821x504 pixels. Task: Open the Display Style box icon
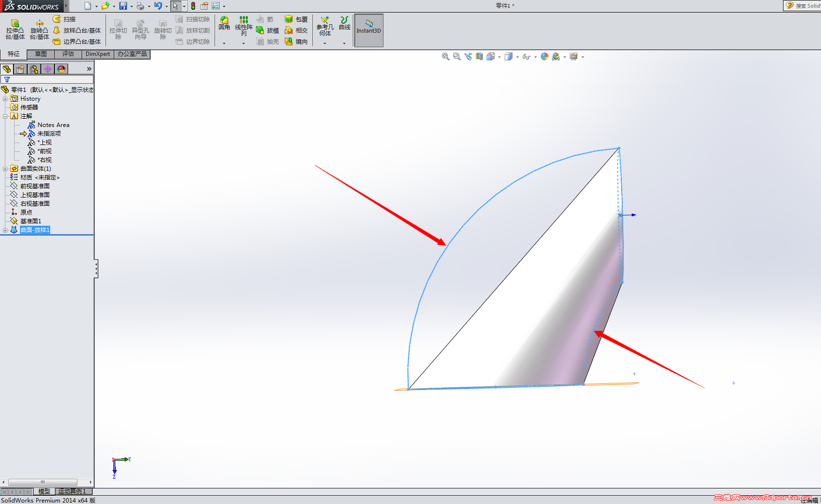pos(509,56)
